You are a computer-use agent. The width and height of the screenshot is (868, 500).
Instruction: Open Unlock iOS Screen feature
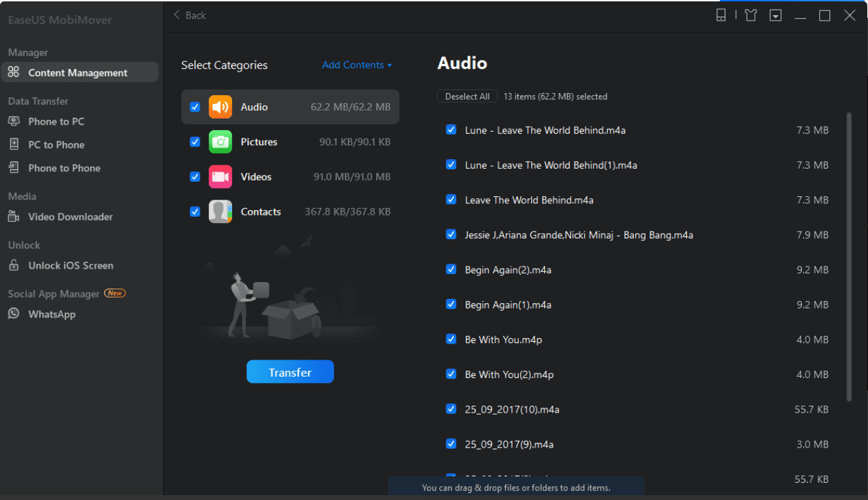pyautogui.click(x=70, y=265)
